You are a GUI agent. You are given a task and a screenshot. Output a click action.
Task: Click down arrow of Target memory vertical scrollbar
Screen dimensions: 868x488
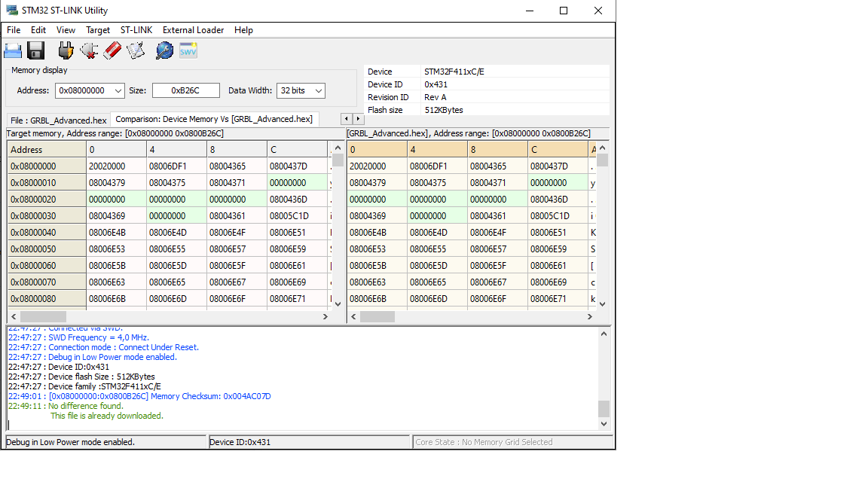point(338,303)
